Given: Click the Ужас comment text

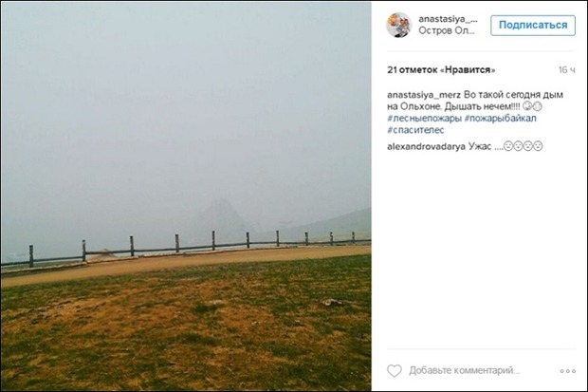Looking at the screenshot, I should pyautogui.click(x=480, y=146).
